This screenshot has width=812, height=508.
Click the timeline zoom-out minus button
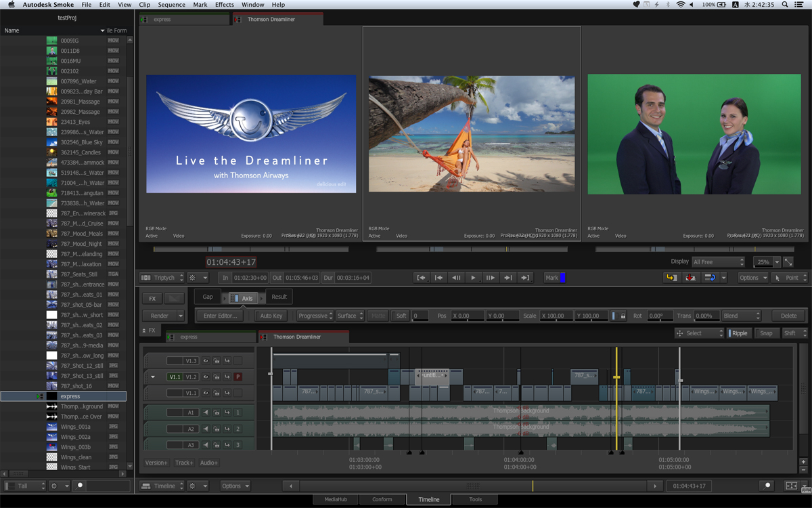[803, 470]
